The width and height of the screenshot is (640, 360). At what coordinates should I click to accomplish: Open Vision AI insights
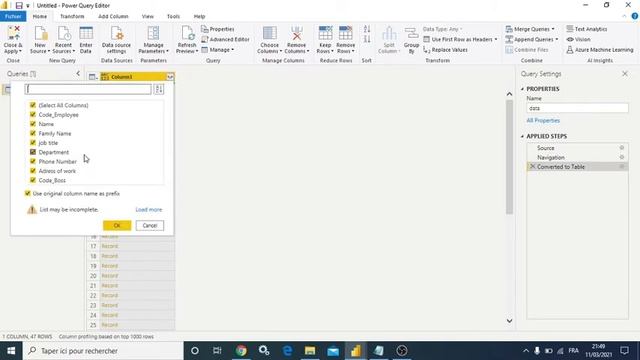coord(578,39)
